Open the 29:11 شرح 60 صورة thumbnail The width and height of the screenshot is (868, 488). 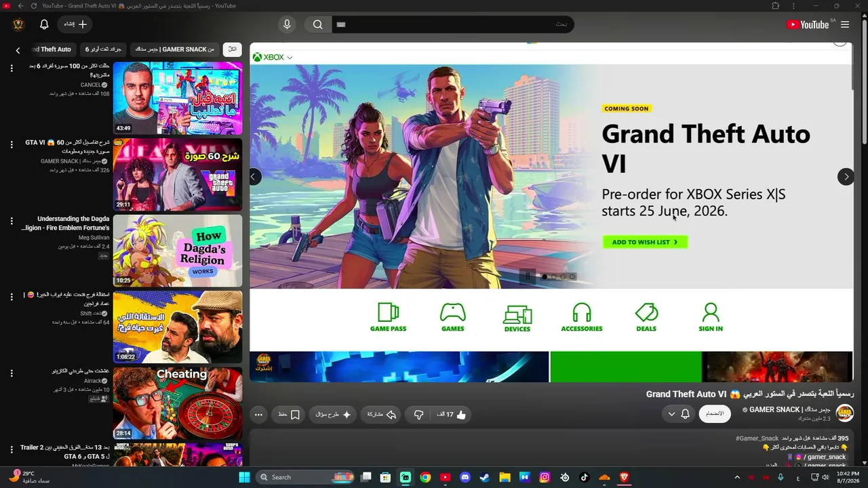coord(178,175)
